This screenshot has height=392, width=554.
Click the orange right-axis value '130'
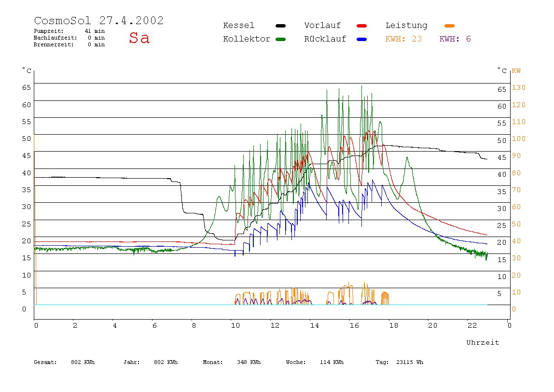click(x=519, y=88)
